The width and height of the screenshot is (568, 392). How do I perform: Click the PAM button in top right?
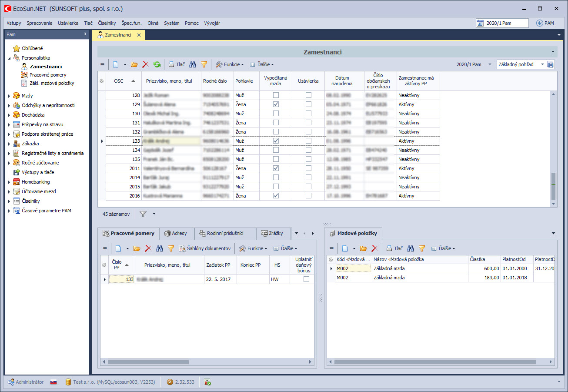545,23
